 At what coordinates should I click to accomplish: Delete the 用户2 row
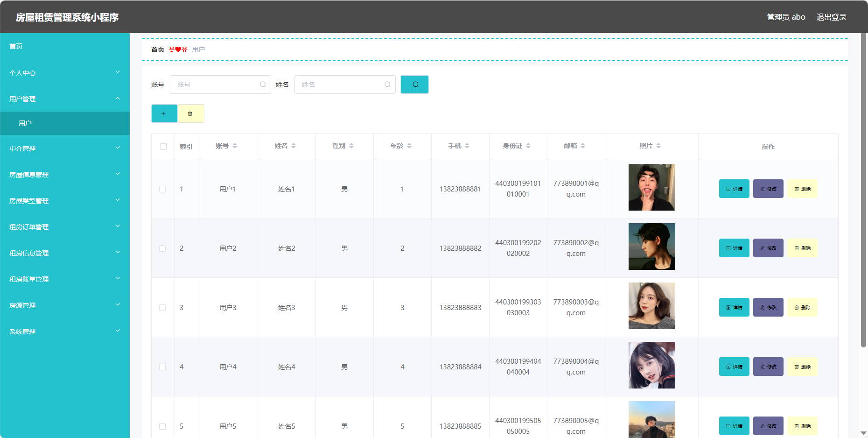[x=802, y=248]
